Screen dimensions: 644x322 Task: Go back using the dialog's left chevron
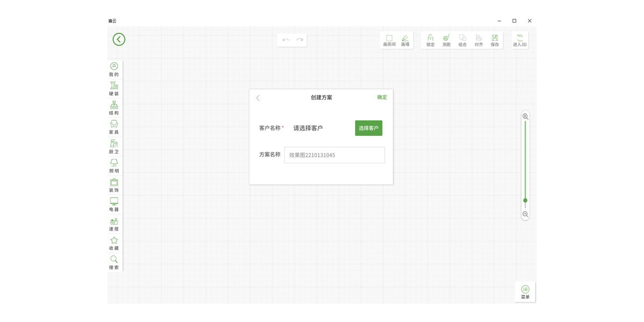click(258, 98)
